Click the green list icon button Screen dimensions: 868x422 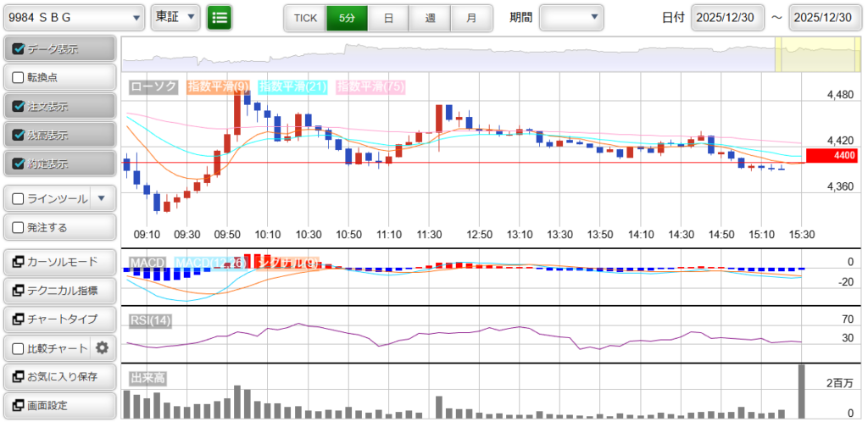(220, 17)
